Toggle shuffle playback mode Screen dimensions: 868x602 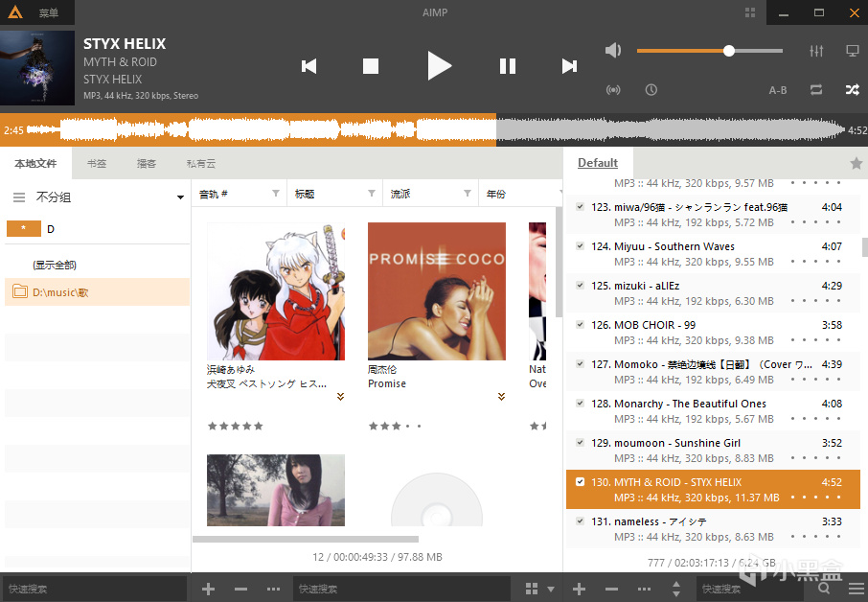coord(853,90)
